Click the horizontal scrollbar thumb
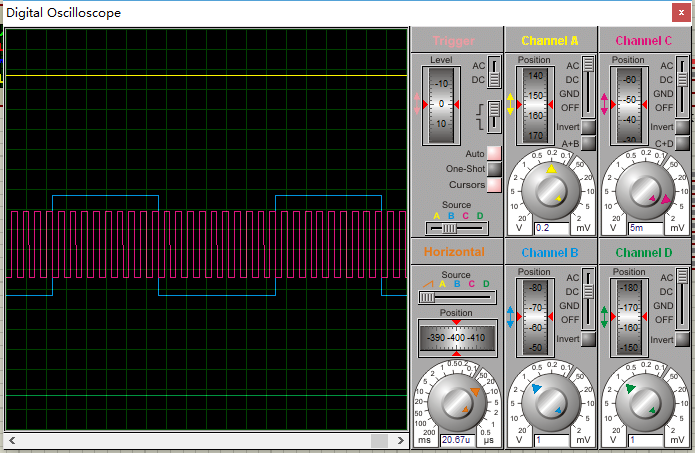The image size is (695, 453). (x=379, y=441)
